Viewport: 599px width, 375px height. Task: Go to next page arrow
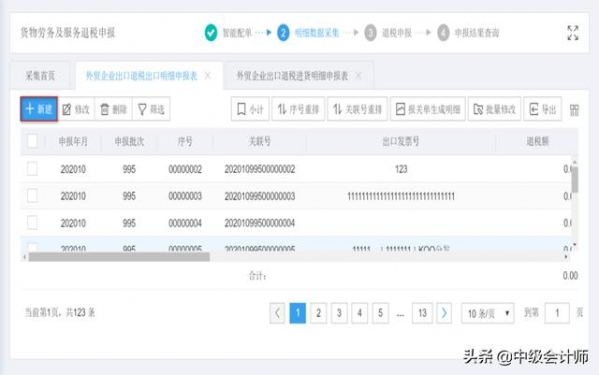[x=444, y=313]
